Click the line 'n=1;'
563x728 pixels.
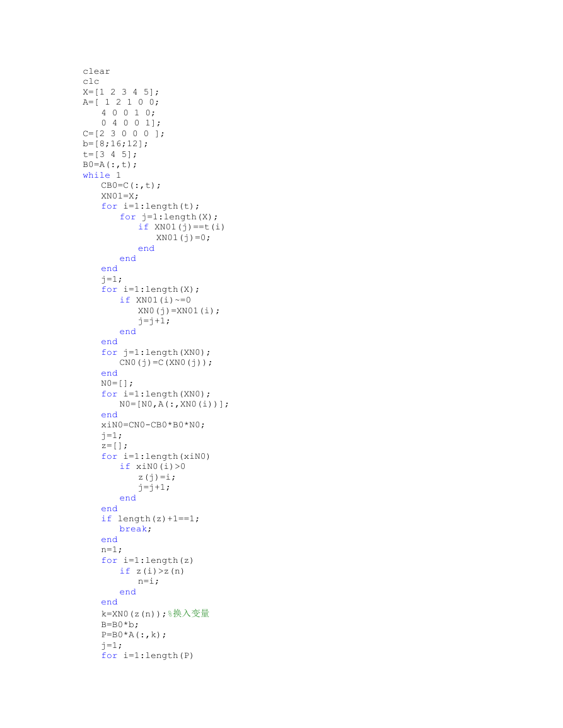pos(112,550)
